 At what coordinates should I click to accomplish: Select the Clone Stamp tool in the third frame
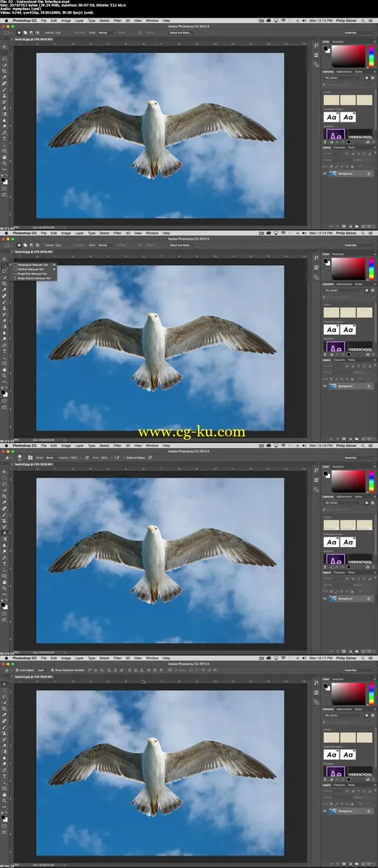(4, 520)
